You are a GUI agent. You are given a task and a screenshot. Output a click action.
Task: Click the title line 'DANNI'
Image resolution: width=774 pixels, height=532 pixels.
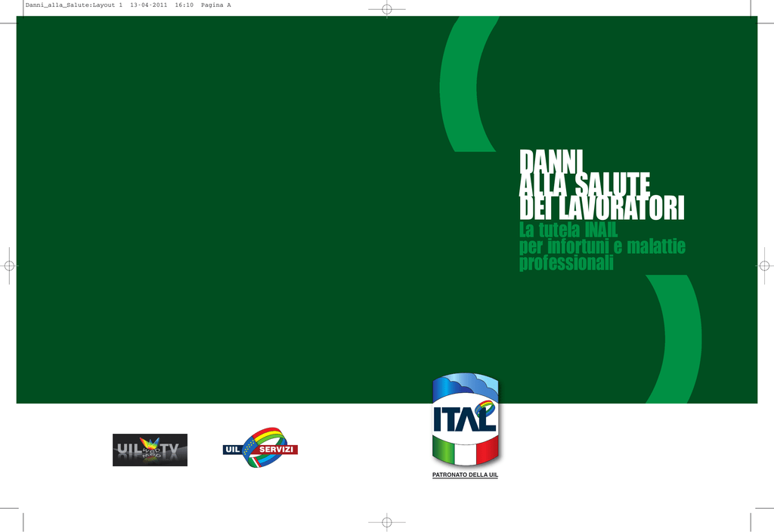pyautogui.click(x=551, y=161)
